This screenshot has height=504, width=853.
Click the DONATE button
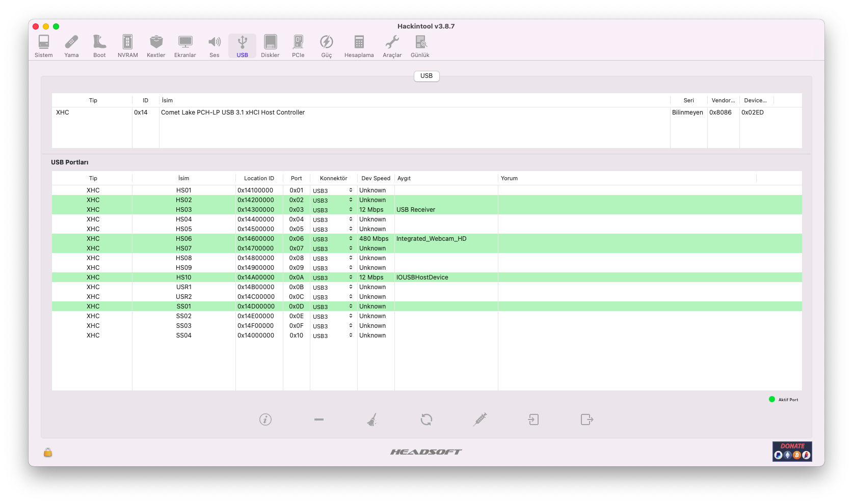pyautogui.click(x=792, y=452)
